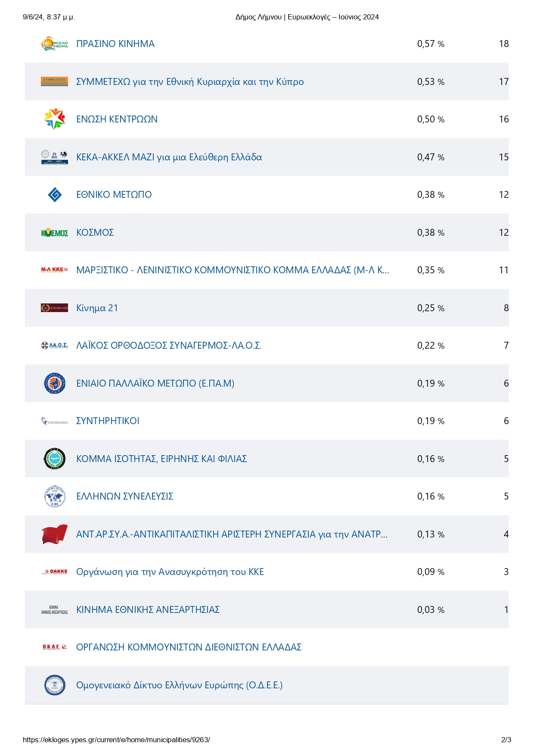Click the ΕΝΩΣΗ ΚΕΝΤΡΩΩΝ colorful star logo
The height and width of the screenshot is (756, 534).
coord(54,119)
